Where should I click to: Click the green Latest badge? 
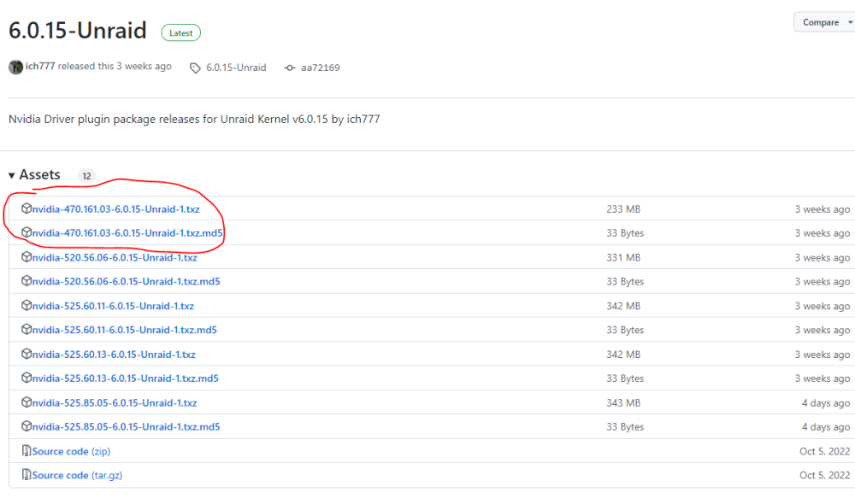[181, 32]
